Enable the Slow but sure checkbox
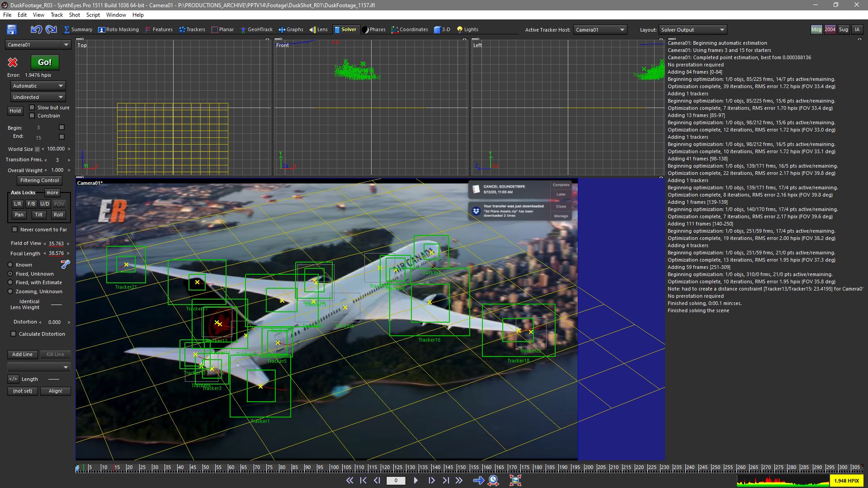Viewport: 868px width, 488px height. tap(32, 108)
